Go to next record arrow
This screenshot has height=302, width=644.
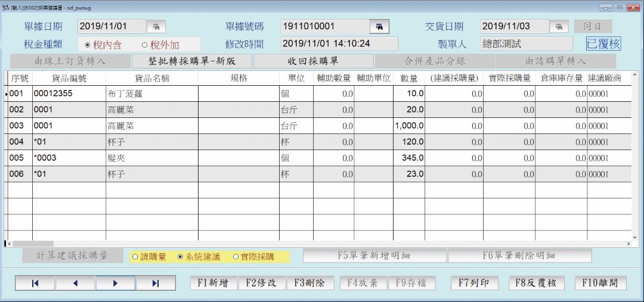116,283
